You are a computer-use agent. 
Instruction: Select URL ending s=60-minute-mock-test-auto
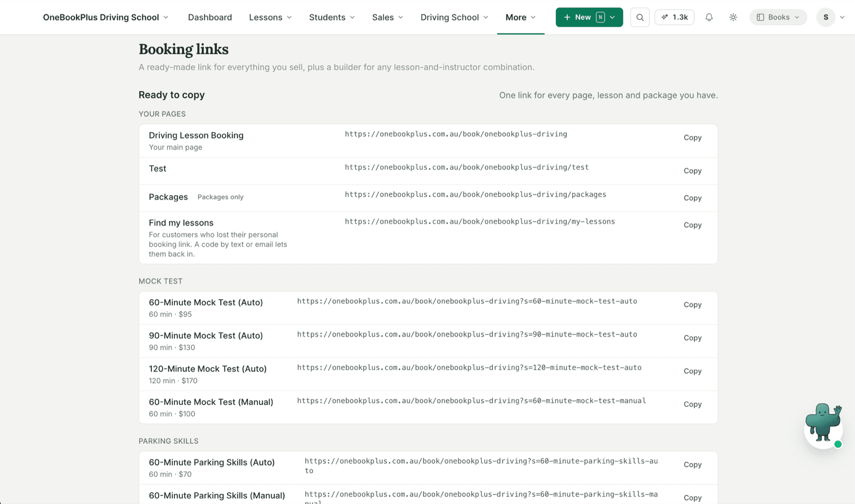click(467, 301)
